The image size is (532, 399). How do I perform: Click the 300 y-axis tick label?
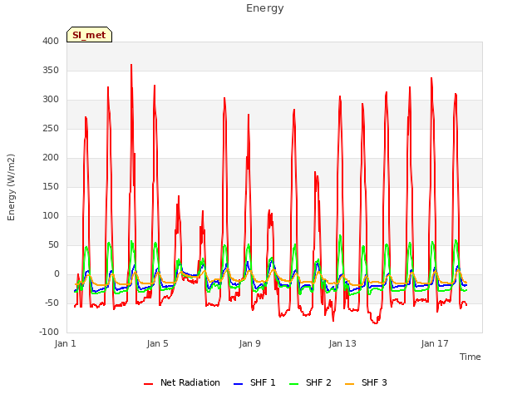pyautogui.click(x=51, y=100)
